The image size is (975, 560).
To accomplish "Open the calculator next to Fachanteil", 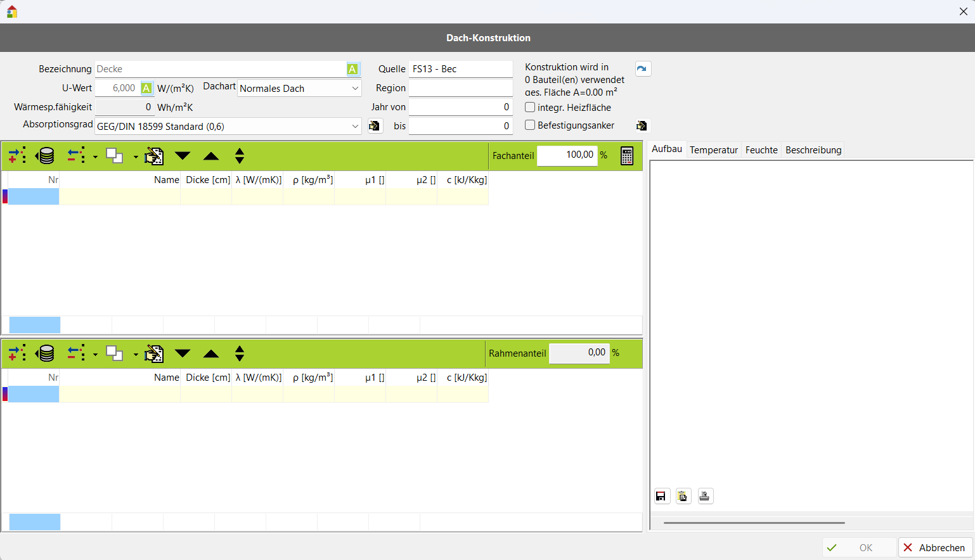I will click(x=626, y=156).
